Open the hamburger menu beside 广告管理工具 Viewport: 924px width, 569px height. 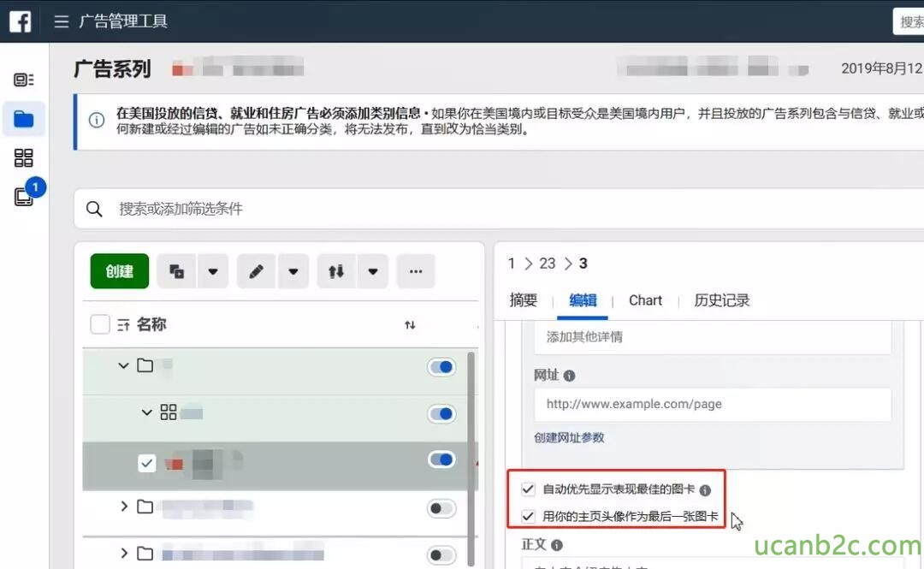pyautogui.click(x=62, y=21)
